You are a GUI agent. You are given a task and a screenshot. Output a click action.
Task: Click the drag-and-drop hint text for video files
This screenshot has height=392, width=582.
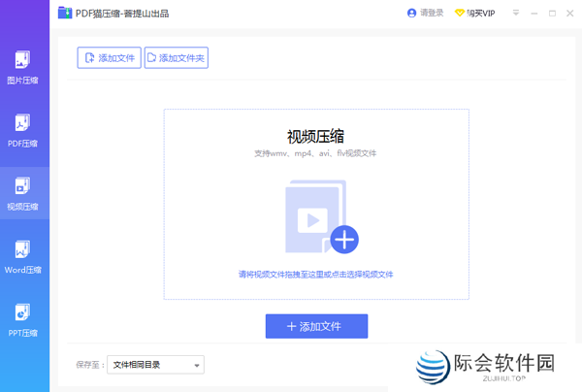(x=316, y=275)
